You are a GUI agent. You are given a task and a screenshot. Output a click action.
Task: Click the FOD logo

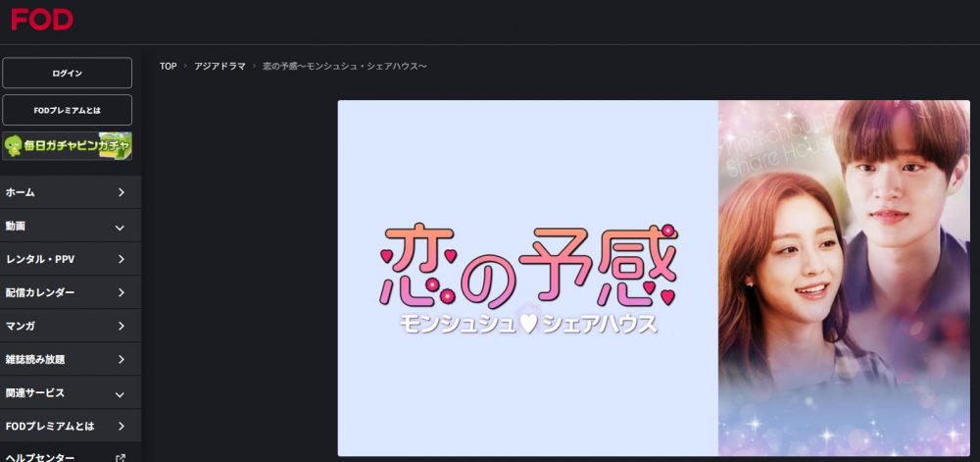click(x=42, y=20)
